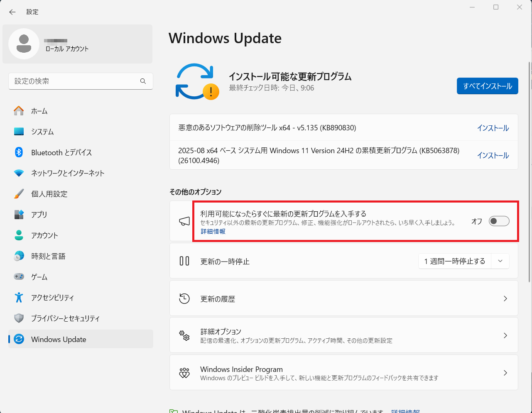Click the 時刻と言語 globe clock icon
The height and width of the screenshot is (413, 532).
[x=19, y=256]
